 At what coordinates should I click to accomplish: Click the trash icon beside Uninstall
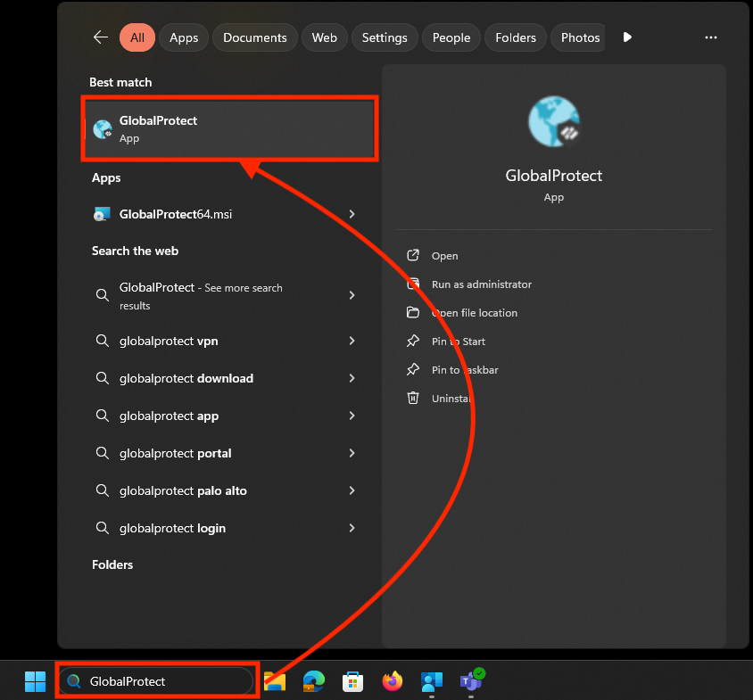(x=413, y=398)
